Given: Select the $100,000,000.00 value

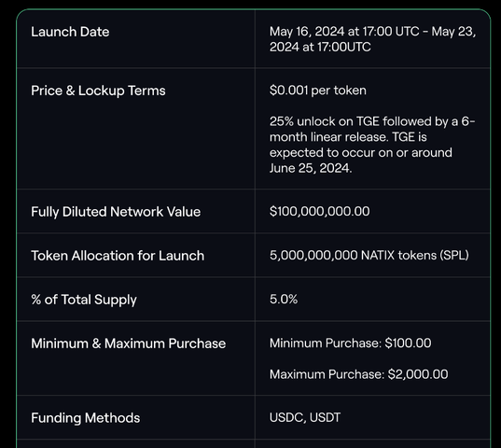Looking at the screenshot, I should point(319,211).
